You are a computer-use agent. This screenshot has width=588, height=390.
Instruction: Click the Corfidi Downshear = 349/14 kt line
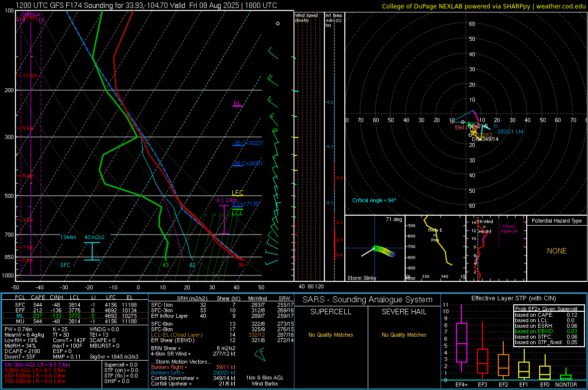[193, 378]
